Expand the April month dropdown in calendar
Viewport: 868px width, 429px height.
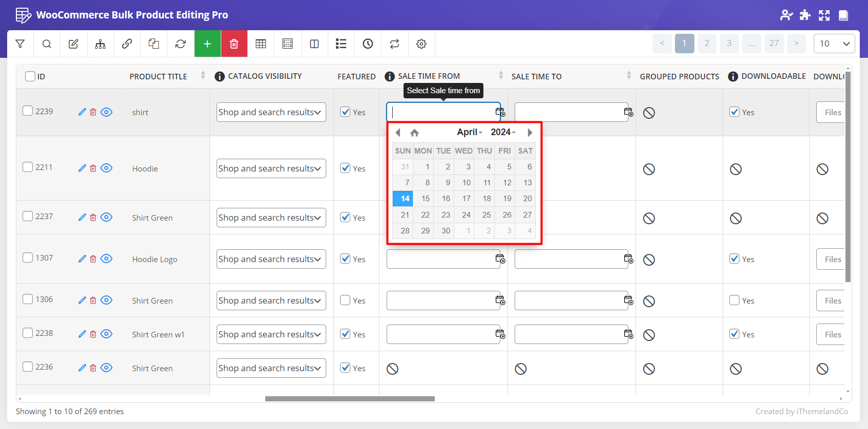(470, 133)
